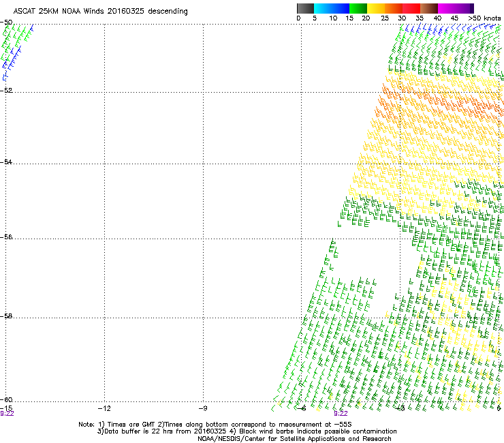Click the legend value "20" under color bar

[366, 18]
